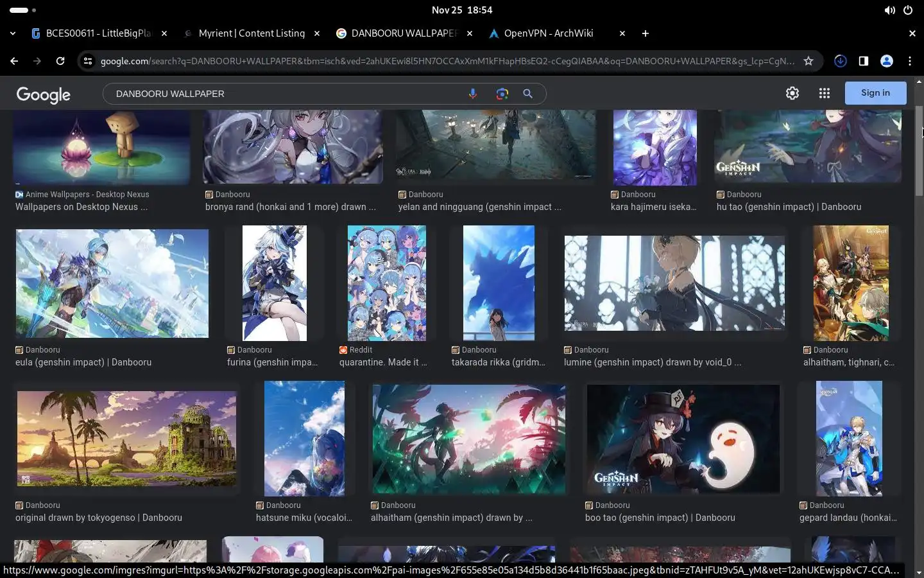Expand the tab search dropdown
The height and width of the screenshot is (578, 924).
click(13, 33)
